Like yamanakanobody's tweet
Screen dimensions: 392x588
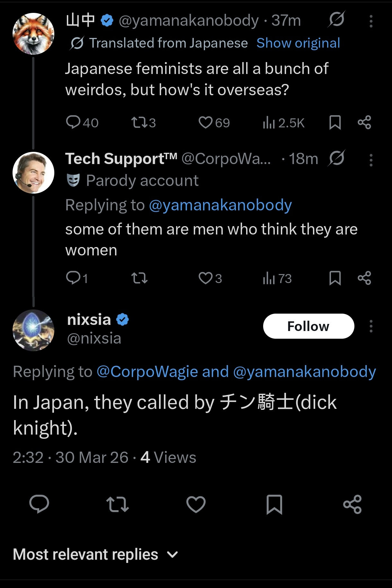207,122
